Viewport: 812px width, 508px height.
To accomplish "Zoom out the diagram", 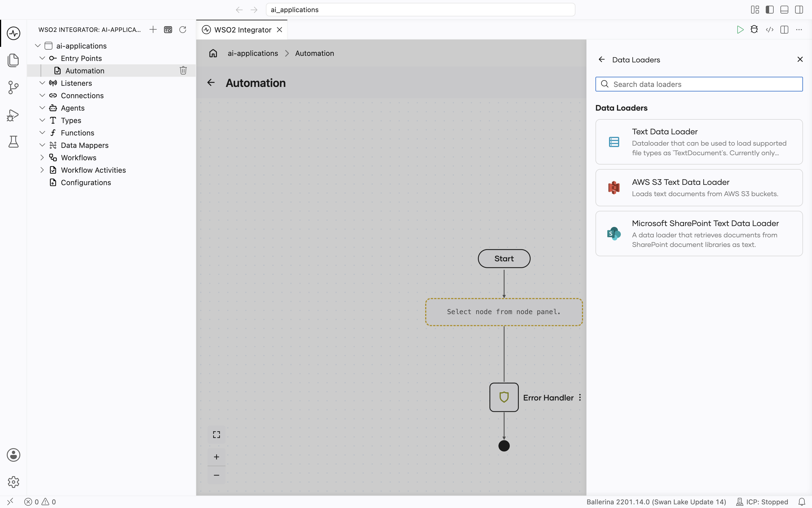I will [217, 475].
